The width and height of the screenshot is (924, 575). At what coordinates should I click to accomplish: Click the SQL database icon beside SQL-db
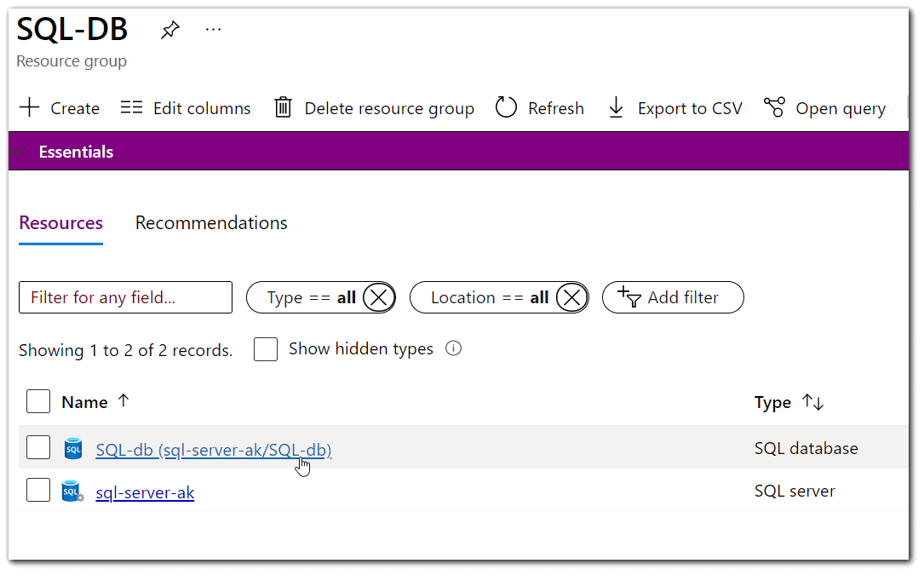(73, 447)
